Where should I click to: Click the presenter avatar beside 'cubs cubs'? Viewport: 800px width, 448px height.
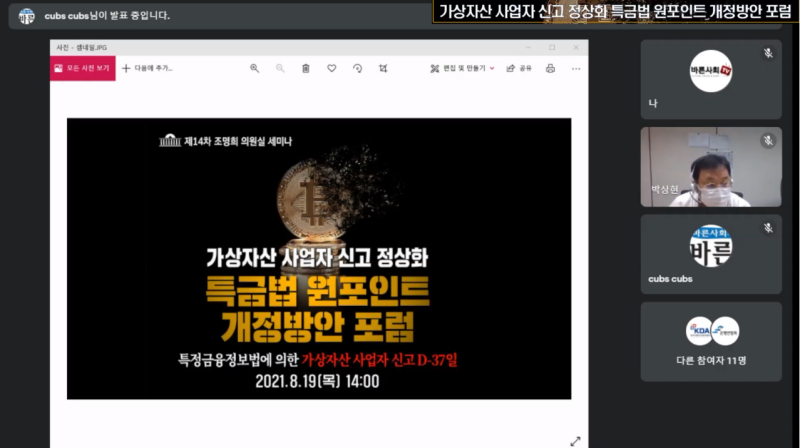pos(27,16)
